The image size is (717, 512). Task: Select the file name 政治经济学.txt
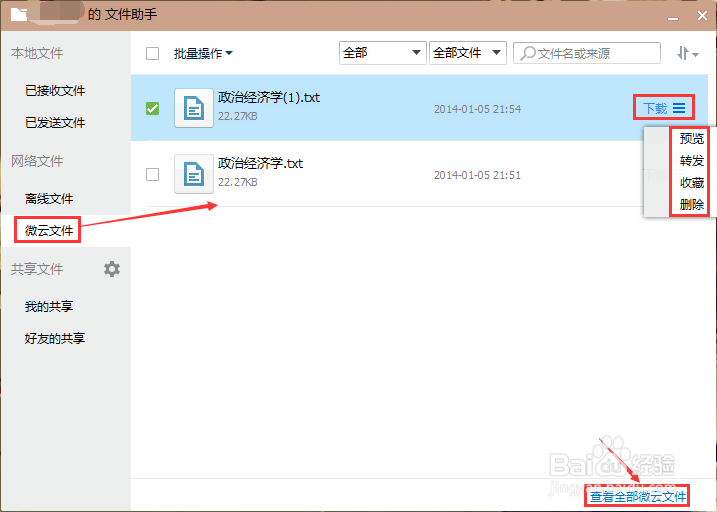pyautogui.click(x=260, y=163)
